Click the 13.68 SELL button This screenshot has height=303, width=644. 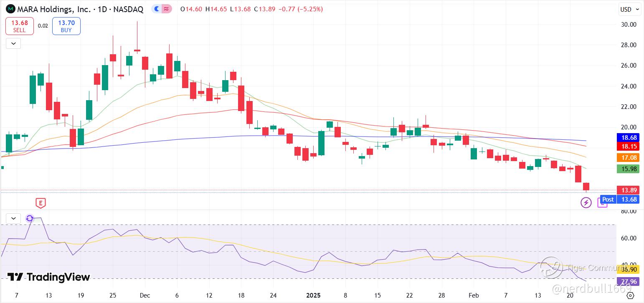(x=19, y=26)
